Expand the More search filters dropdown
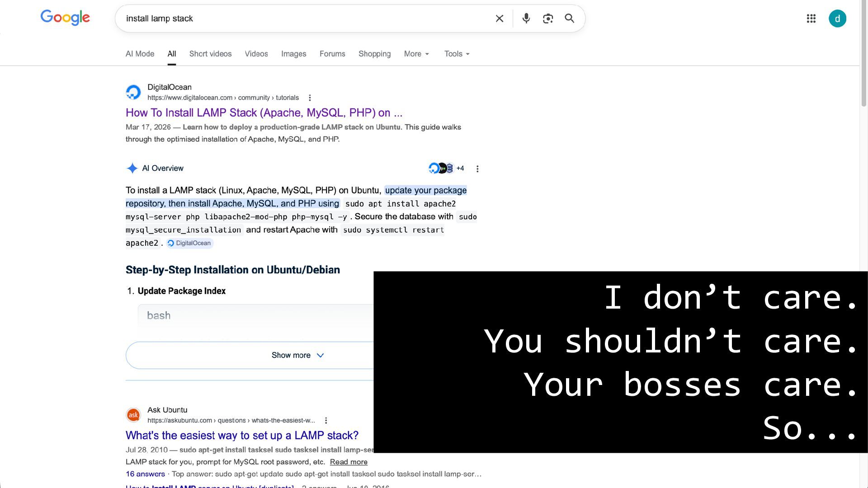This screenshot has height=488, width=868. pos(416,54)
